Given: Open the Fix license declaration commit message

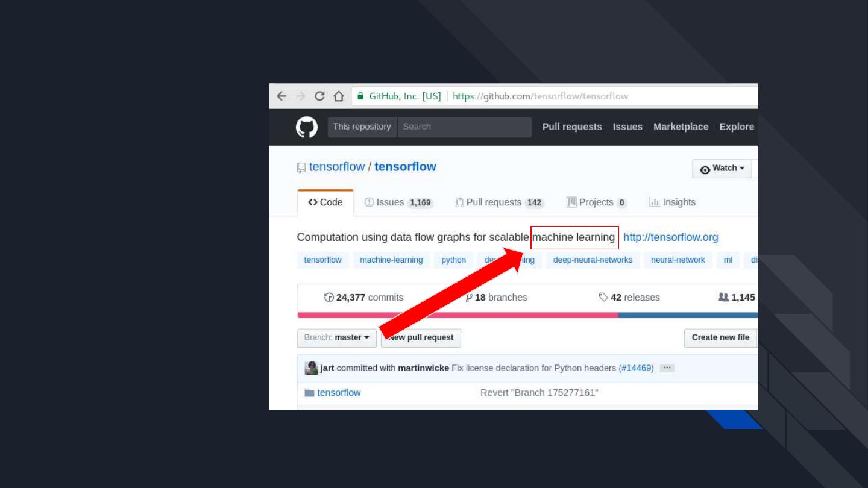Looking at the screenshot, I should tap(533, 368).
